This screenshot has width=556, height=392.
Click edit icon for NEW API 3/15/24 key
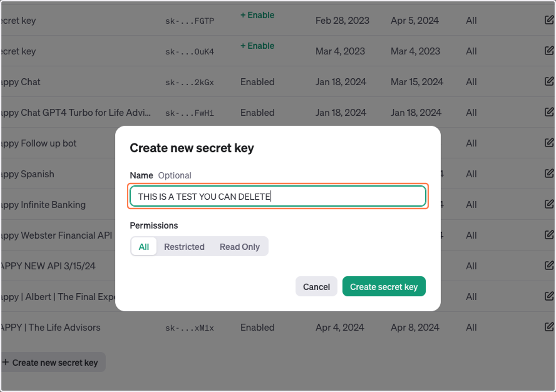549,266
